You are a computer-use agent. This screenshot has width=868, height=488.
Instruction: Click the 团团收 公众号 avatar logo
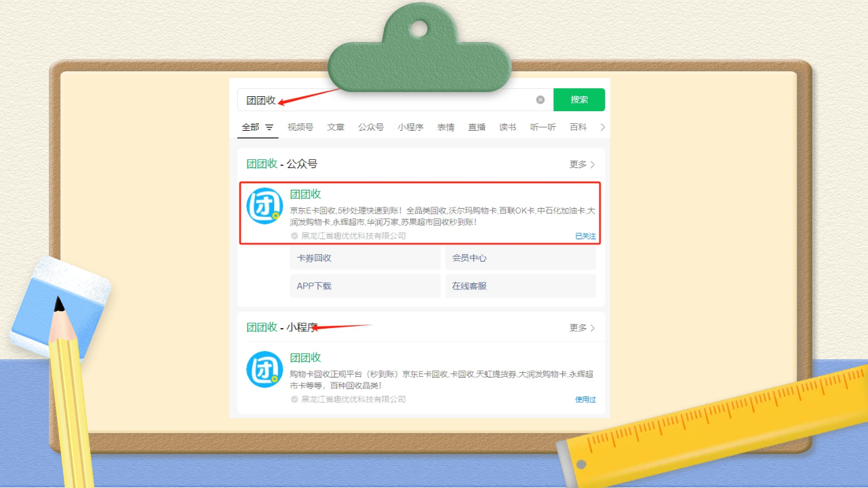pyautogui.click(x=264, y=206)
